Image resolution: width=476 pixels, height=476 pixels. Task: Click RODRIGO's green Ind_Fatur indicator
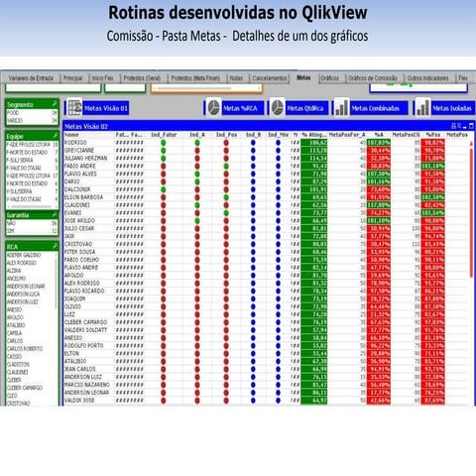(x=163, y=143)
